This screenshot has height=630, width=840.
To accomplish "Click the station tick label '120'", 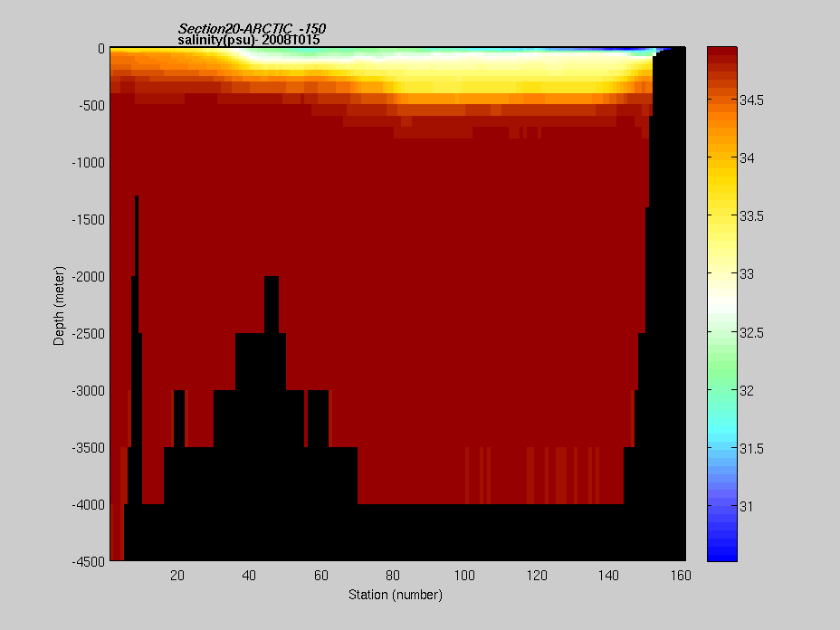I will 537,576.
